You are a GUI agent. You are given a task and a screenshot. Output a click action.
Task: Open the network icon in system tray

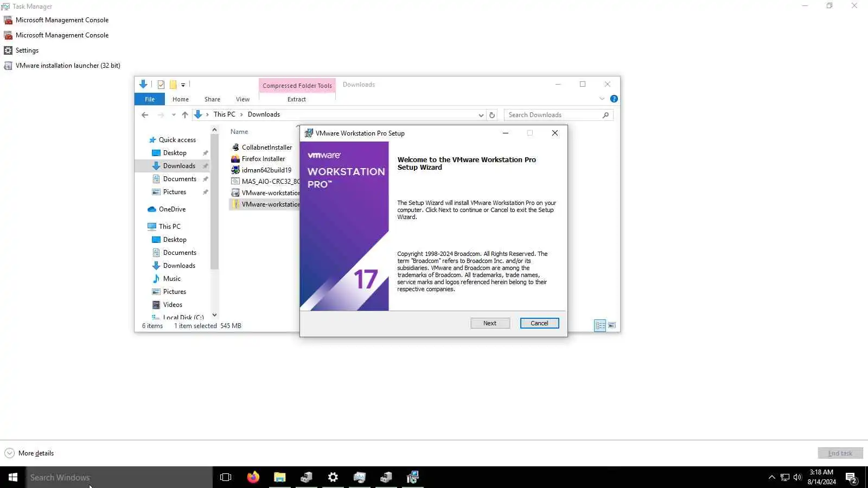coord(784,477)
